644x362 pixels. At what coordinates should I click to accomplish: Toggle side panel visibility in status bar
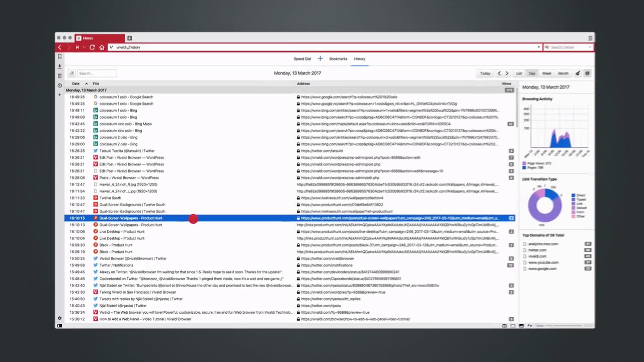click(x=59, y=326)
